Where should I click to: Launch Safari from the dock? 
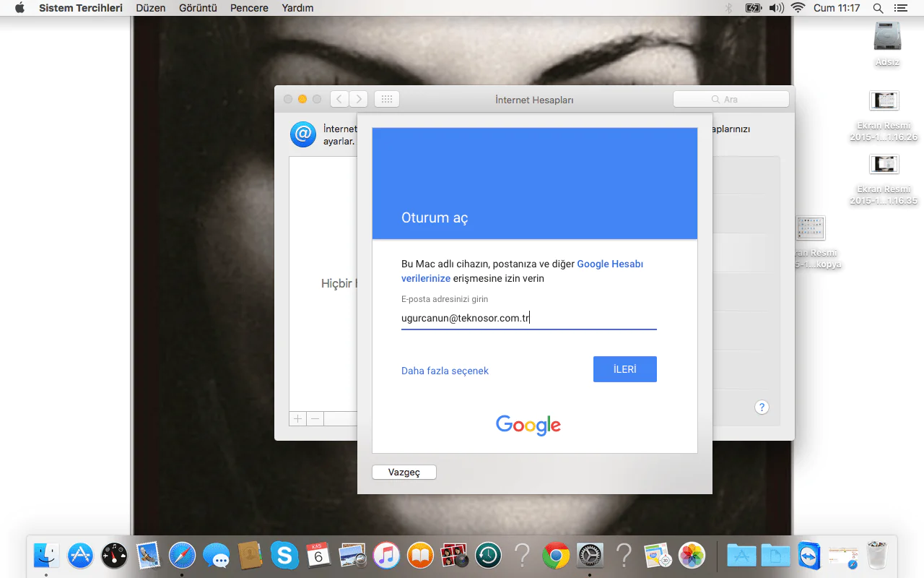pyautogui.click(x=182, y=555)
